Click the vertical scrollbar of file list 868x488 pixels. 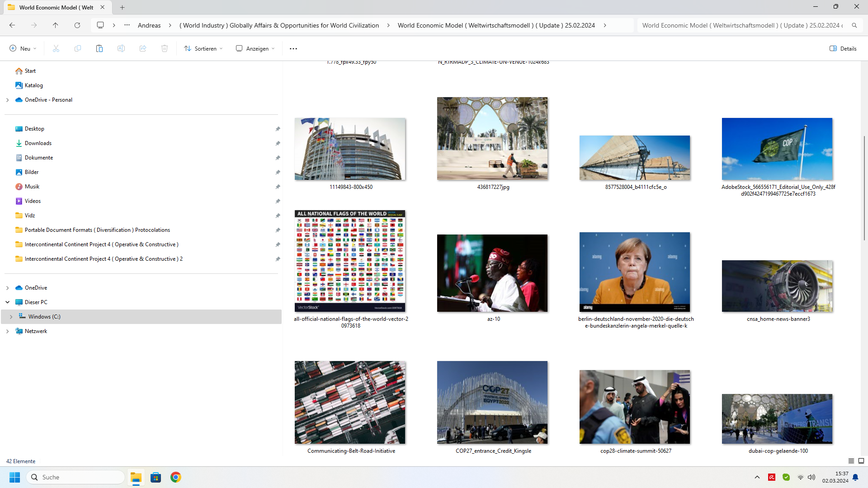[x=864, y=188]
